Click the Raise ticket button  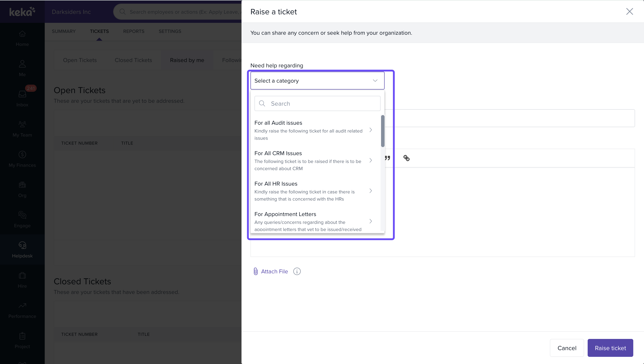[x=610, y=348]
